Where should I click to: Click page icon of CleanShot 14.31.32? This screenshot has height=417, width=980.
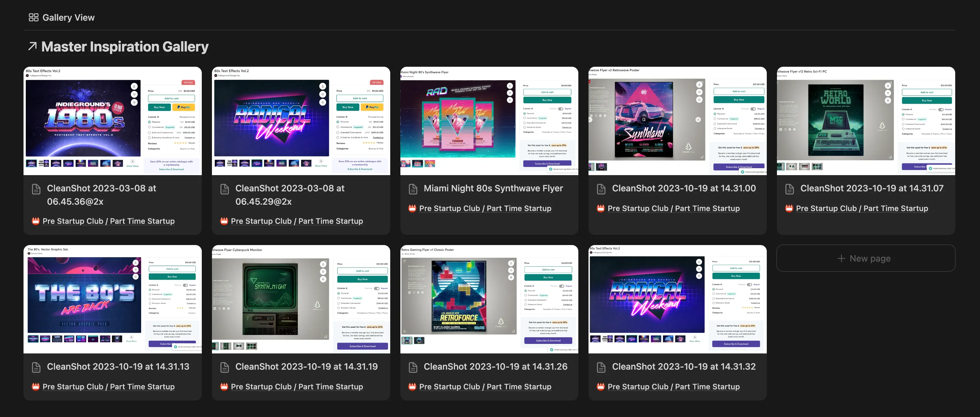coord(601,367)
